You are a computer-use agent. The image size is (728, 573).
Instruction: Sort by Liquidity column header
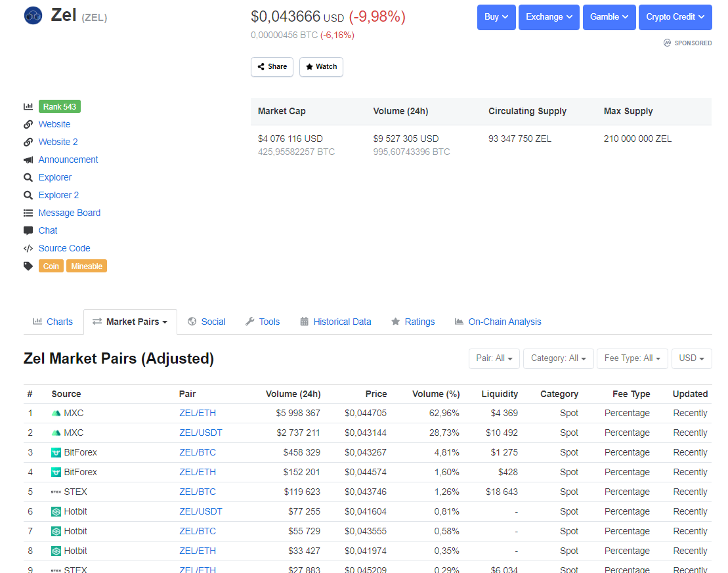tap(500, 394)
